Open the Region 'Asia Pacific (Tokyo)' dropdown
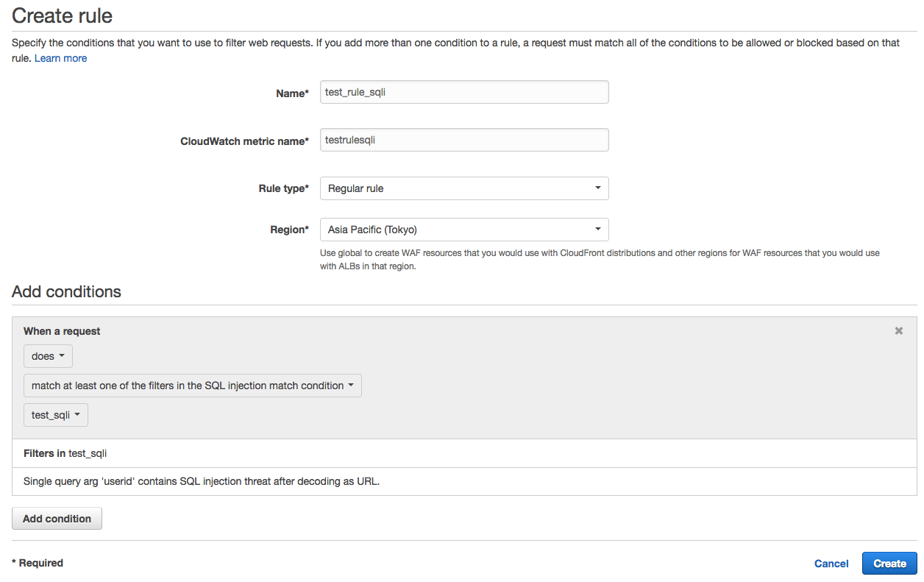 pos(464,230)
